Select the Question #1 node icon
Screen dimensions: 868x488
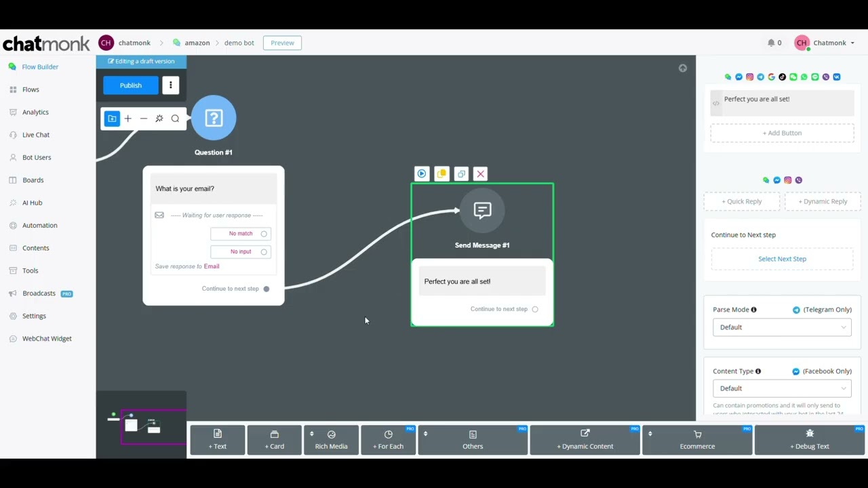coord(214,118)
